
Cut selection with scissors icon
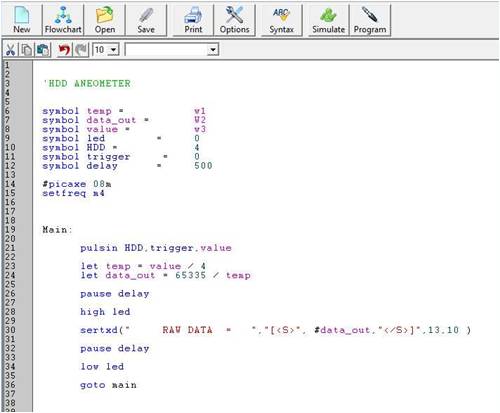click(11, 50)
